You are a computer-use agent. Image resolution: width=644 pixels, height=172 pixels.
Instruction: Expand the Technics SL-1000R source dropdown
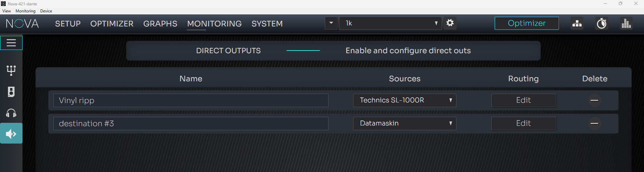(404, 100)
